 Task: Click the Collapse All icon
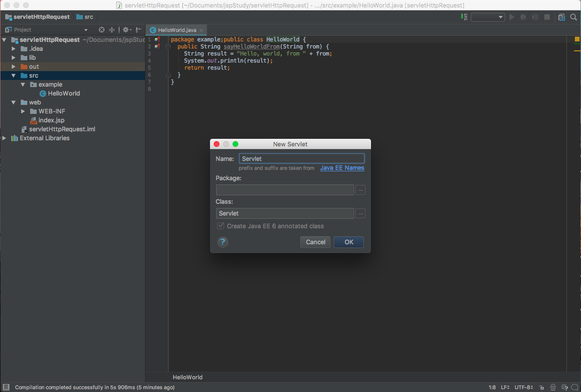(112, 30)
